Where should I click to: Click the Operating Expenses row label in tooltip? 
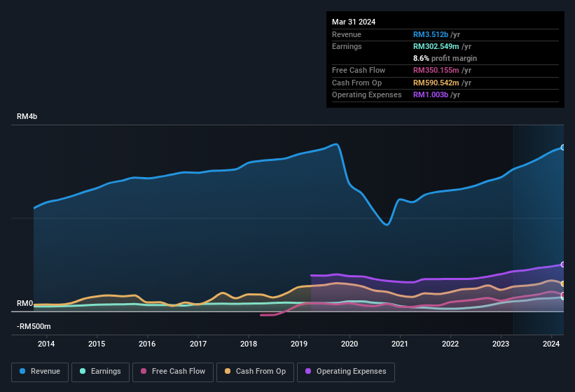tap(367, 94)
